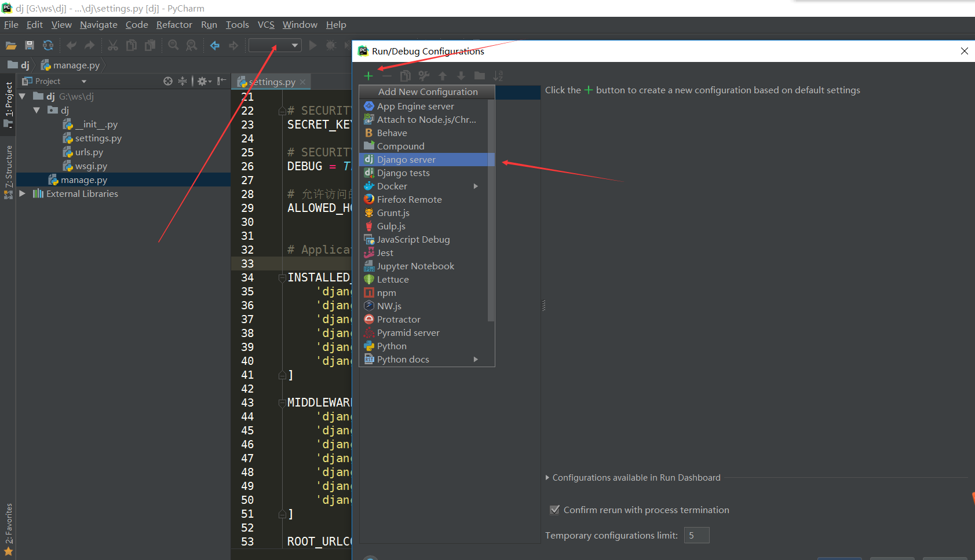Click the Save All floppy icon
Image resolution: width=975 pixels, height=560 pixels.
coord(30,45)
